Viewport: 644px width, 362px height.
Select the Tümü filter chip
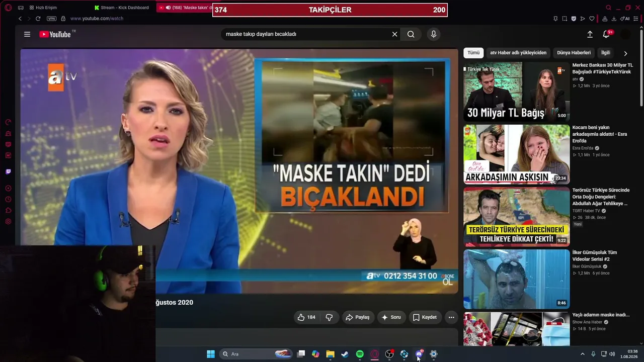(473, 53)
